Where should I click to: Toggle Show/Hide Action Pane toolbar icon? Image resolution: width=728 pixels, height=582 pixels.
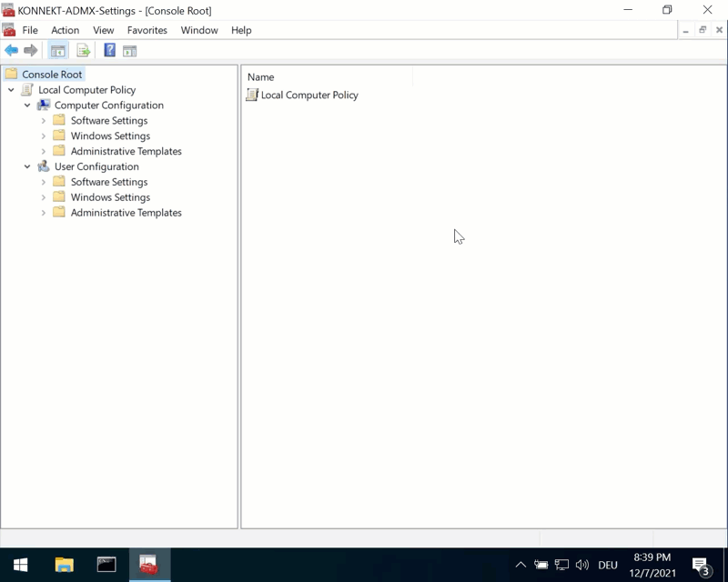pos(129,51)
